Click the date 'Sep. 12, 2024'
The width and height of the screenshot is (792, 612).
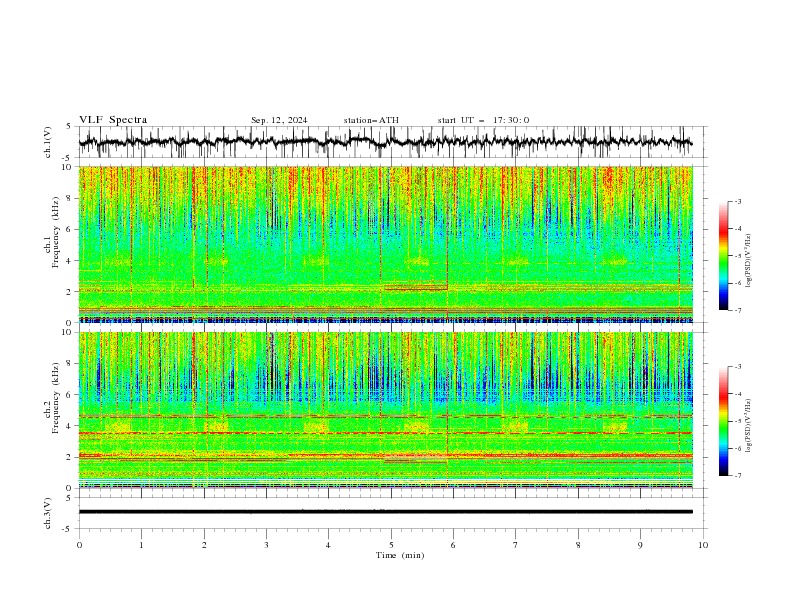click(279, 120)
